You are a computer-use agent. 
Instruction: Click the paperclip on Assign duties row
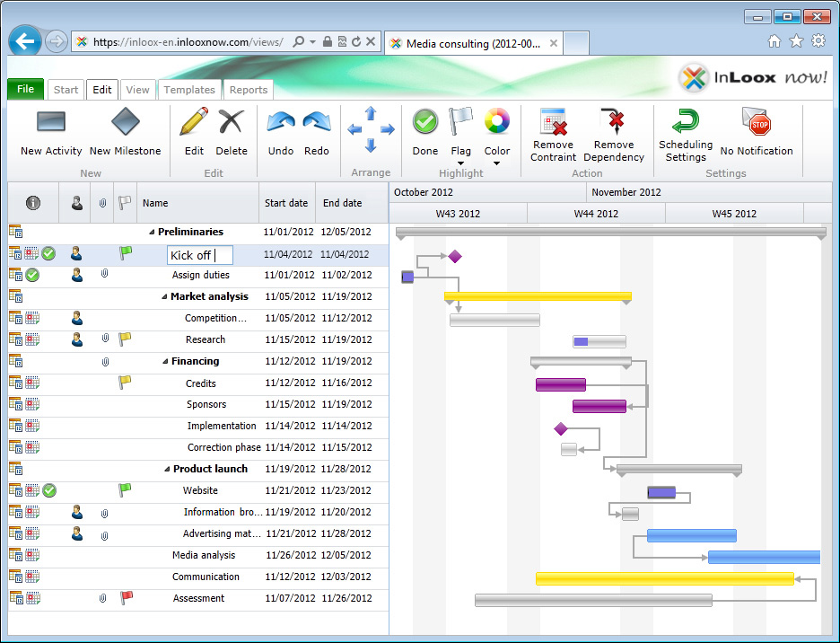[x=104, y=274]
